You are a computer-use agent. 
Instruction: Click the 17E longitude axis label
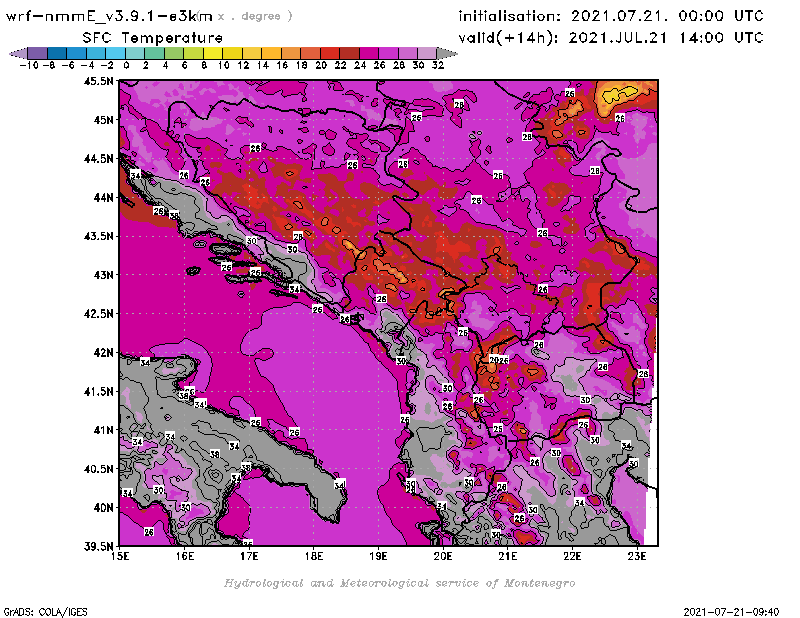pos(249,556)
